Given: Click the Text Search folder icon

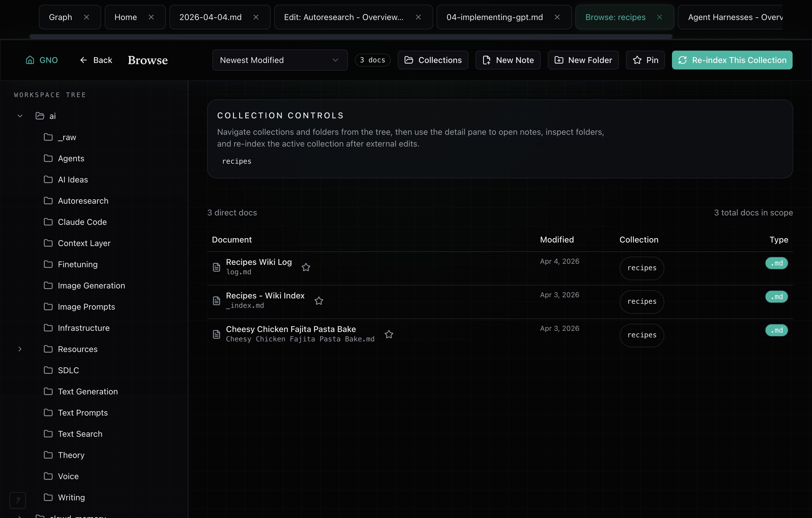Looking at the screenshot, I should [x=48, y=434].
